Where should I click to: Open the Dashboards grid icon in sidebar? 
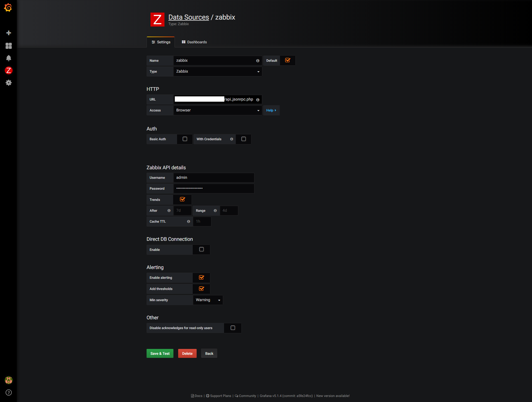coord(9,46)
